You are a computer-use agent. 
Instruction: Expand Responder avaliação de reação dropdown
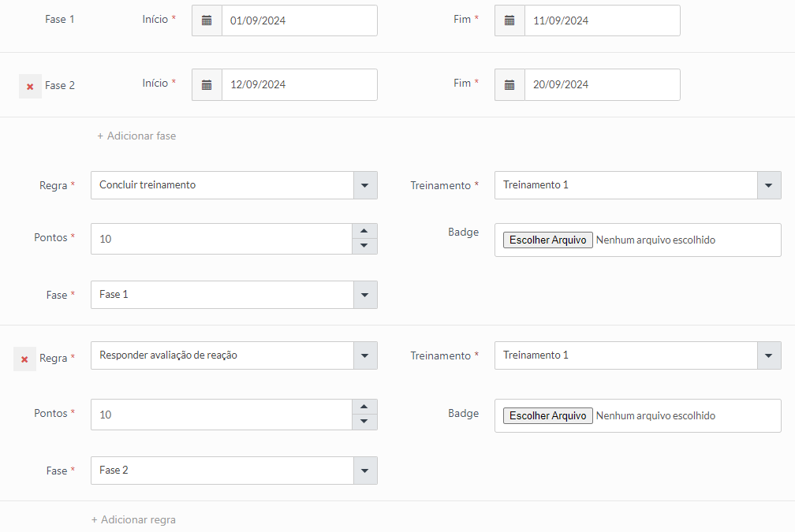(364, 355)
